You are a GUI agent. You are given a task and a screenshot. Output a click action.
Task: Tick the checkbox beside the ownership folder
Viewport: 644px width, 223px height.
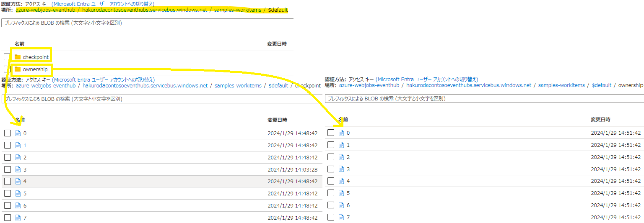coord(7,69)
